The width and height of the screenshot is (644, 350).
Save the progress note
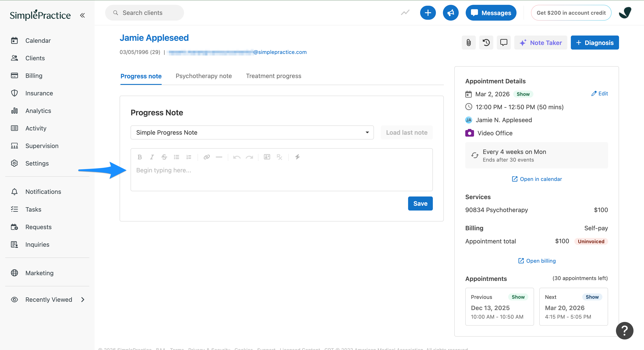420,203
